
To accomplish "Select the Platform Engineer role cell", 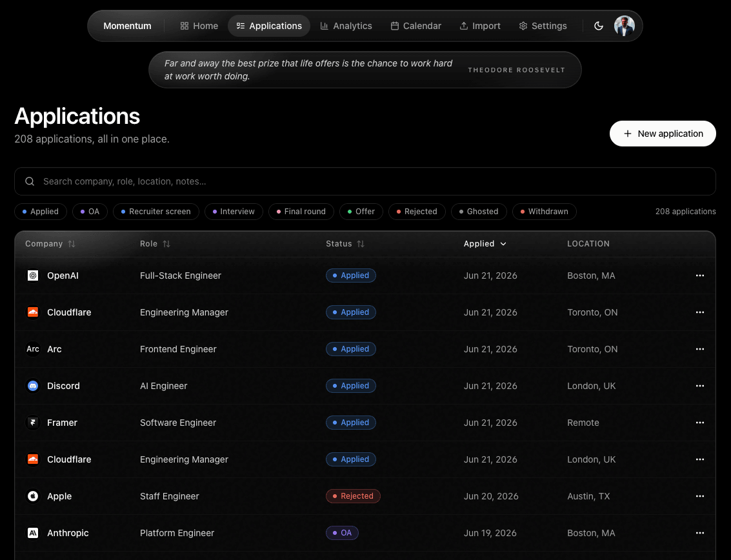I will point(177,533).
